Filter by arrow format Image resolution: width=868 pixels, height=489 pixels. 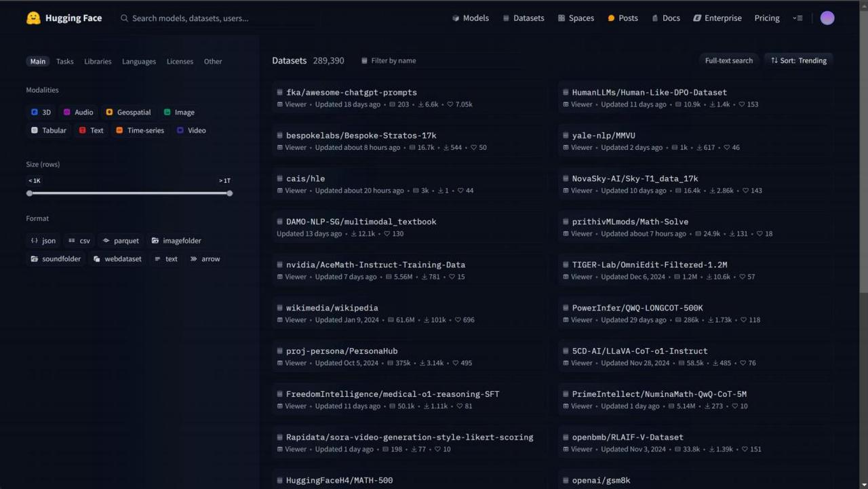coord(205,259)
